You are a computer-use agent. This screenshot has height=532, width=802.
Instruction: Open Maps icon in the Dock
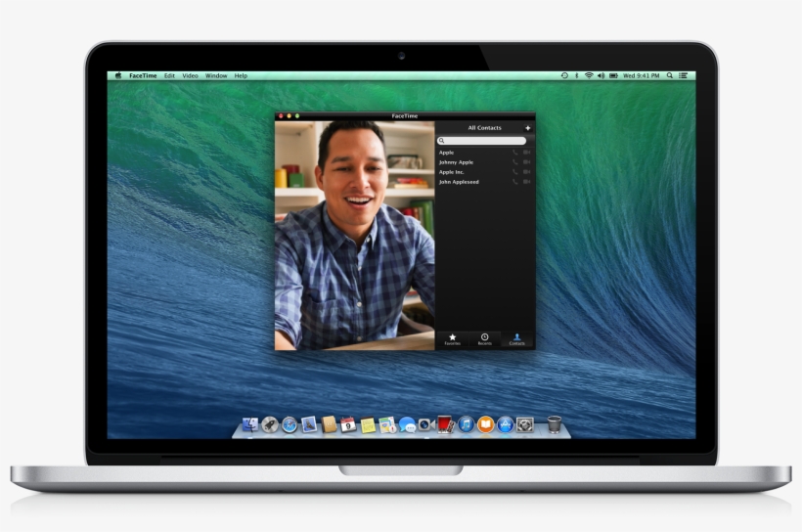pos(387,424)
